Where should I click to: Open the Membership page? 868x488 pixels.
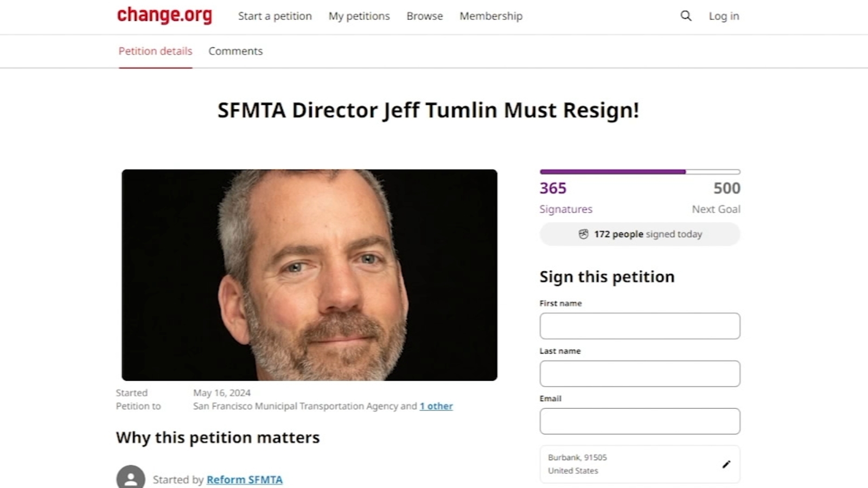coord(491,16)
